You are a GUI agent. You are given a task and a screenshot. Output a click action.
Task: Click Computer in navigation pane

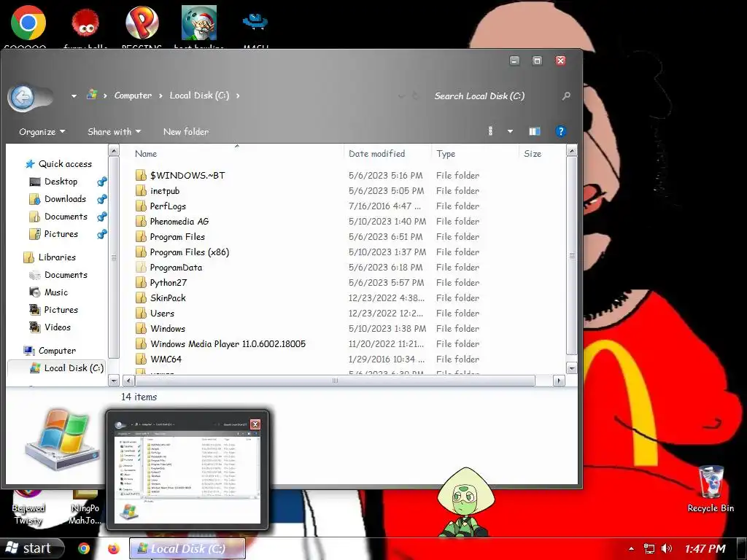coord(57,351)
